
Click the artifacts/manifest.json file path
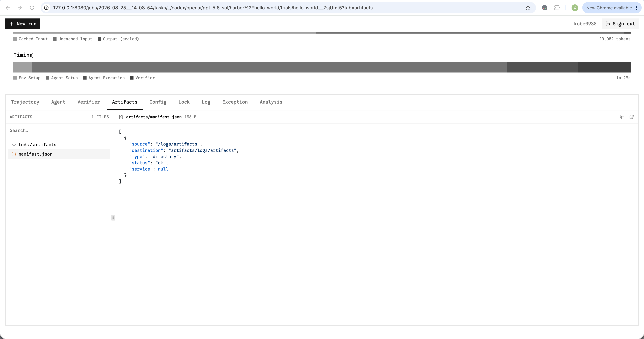(x=154, y=117)
